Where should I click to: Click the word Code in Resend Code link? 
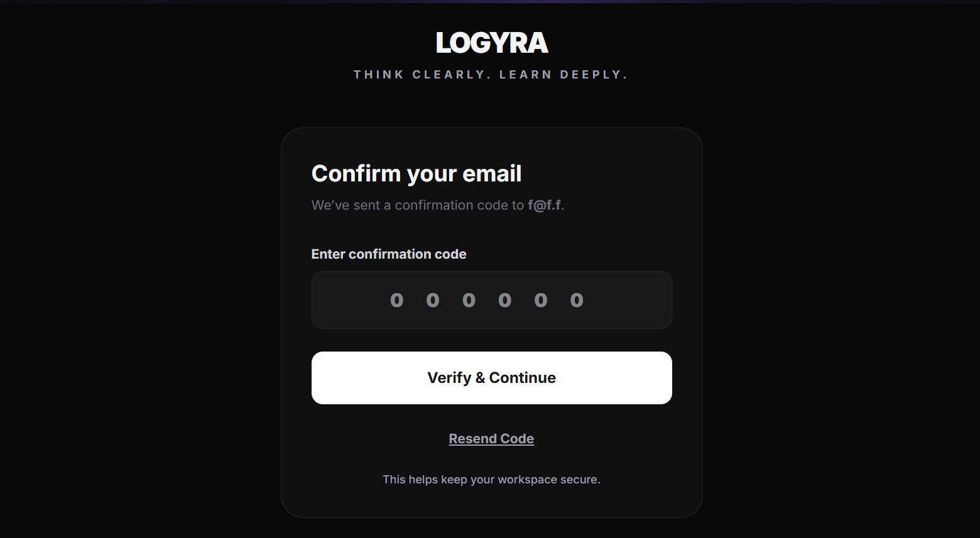(x=518, y=439)
